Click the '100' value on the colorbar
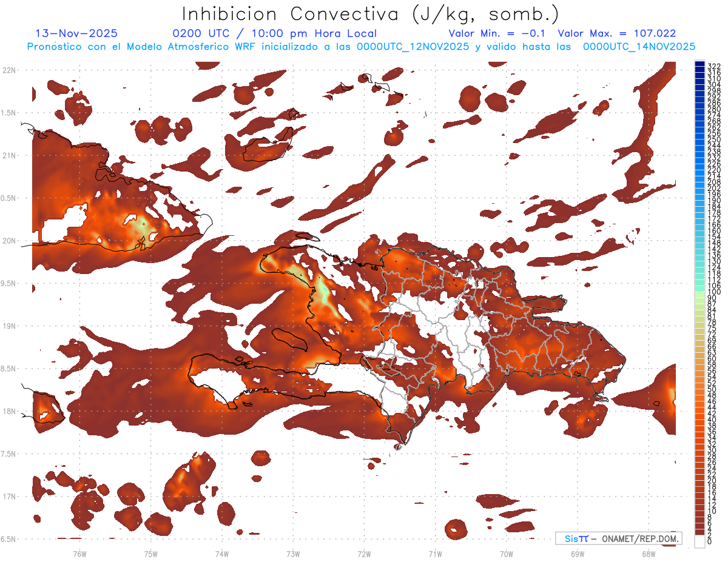Screen dimensions: 728x562 coord(713,292)
